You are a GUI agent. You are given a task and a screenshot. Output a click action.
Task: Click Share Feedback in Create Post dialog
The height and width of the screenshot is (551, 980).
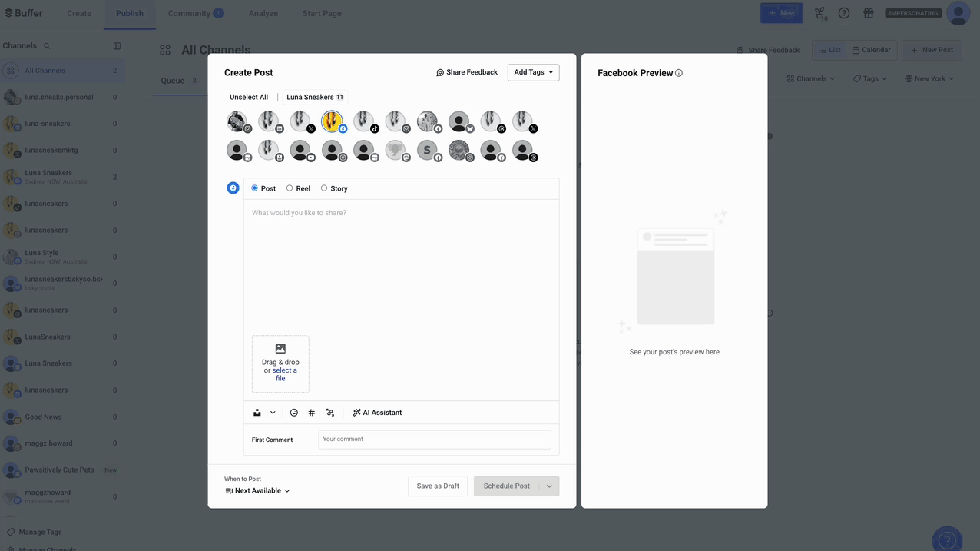point(467,72)
